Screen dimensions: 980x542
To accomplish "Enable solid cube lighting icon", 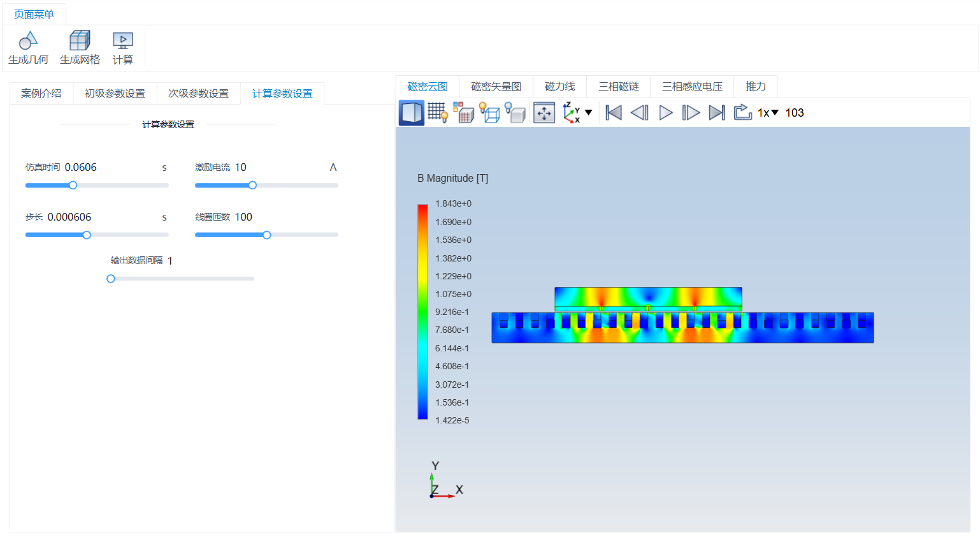I will 515,113.
